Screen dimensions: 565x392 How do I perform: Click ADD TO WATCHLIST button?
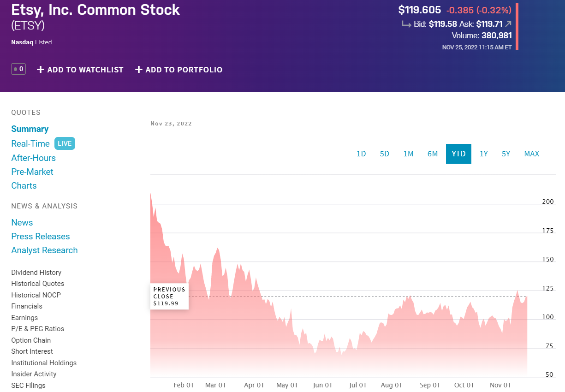[80, 70]
